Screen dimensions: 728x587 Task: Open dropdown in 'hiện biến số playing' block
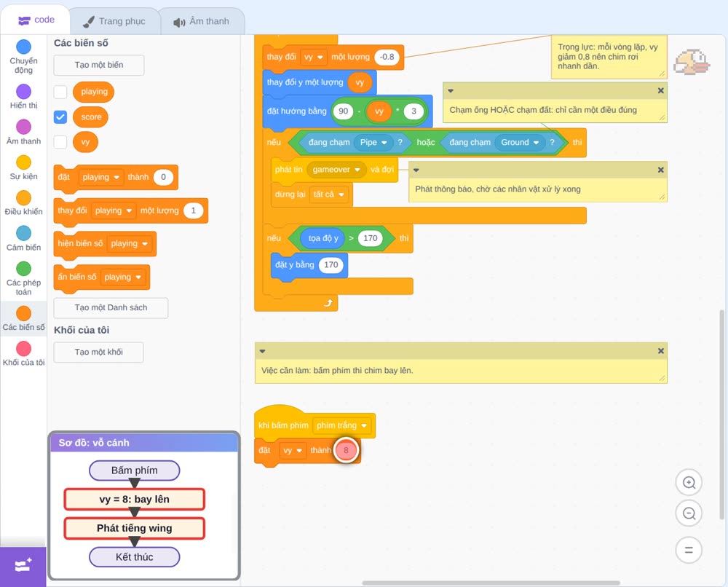129,243
